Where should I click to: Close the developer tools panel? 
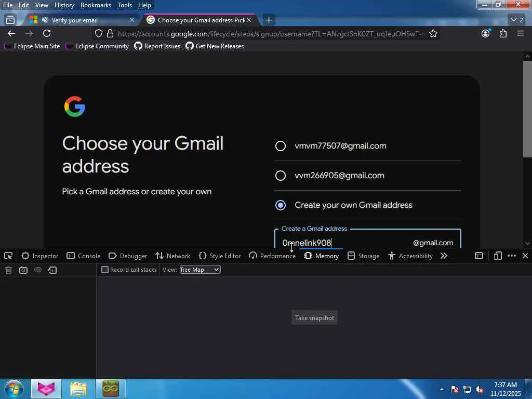coord(525,256)
